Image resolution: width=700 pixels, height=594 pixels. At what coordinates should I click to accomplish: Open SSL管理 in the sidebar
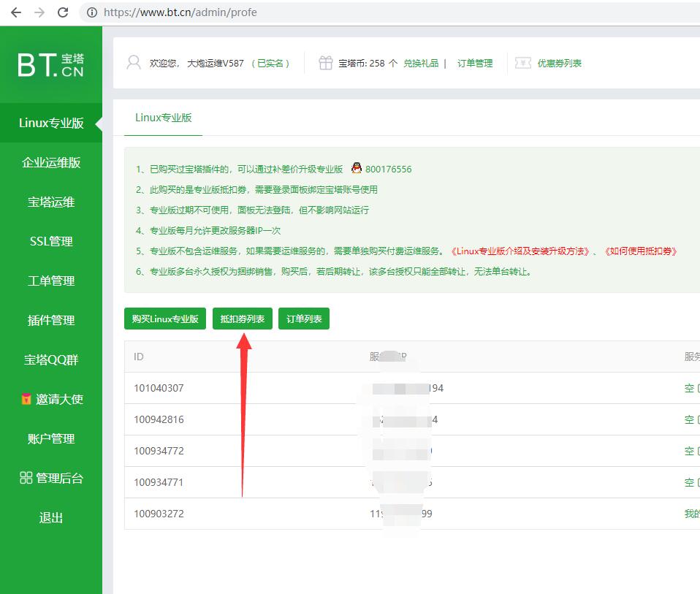(x=51, y=241)
